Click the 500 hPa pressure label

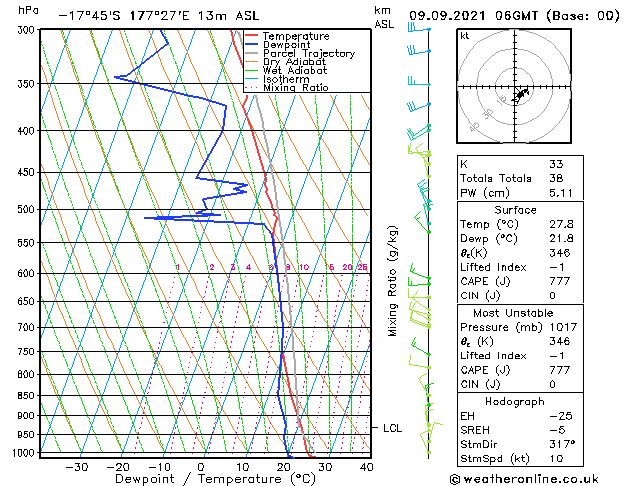tap(28, 209)
